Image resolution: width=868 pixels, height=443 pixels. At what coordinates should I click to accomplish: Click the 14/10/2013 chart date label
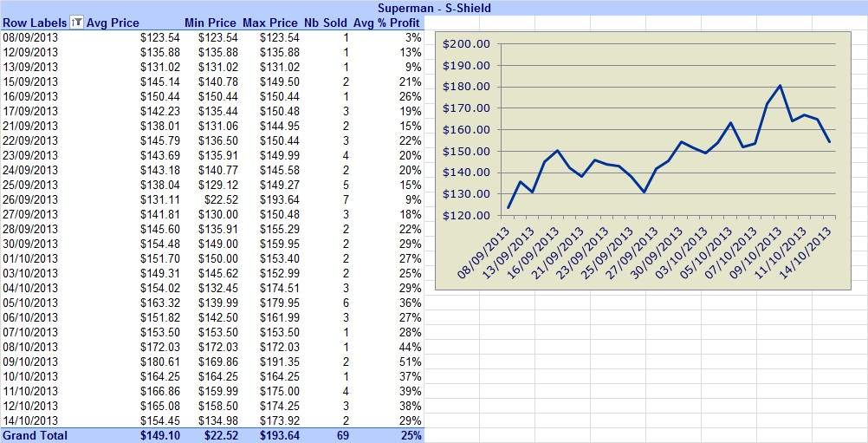(x=810, y=252)
